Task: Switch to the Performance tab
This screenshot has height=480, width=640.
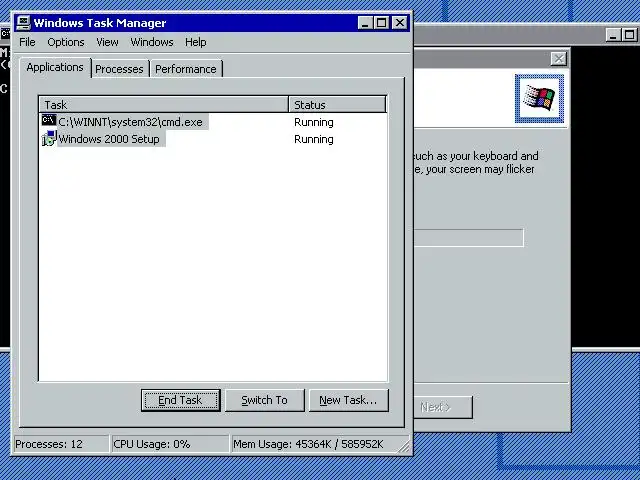Action: pos(186,69)
